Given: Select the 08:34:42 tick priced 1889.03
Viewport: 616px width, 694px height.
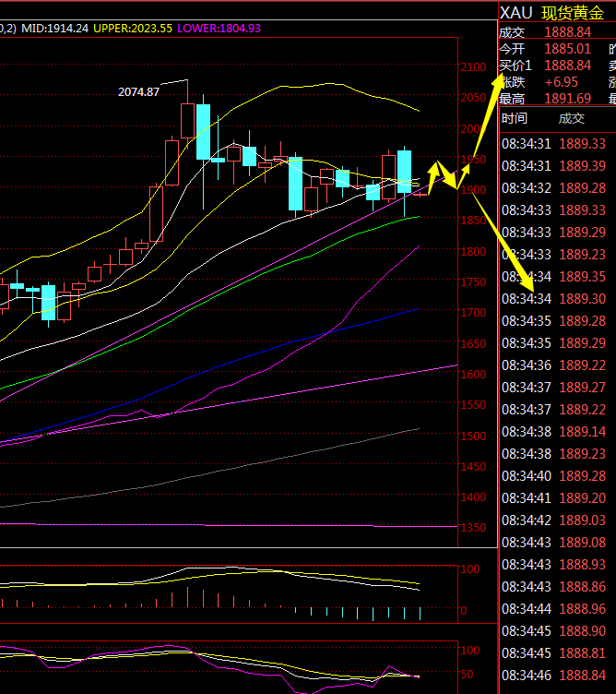Looking at the screenshot, I should [x=557, y=520].
